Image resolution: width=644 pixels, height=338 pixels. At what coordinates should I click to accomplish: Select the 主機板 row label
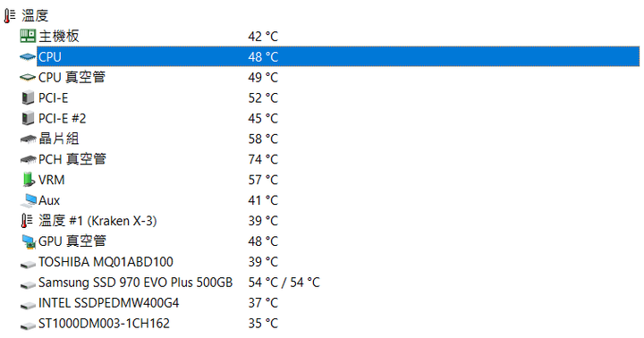(59, 36)
